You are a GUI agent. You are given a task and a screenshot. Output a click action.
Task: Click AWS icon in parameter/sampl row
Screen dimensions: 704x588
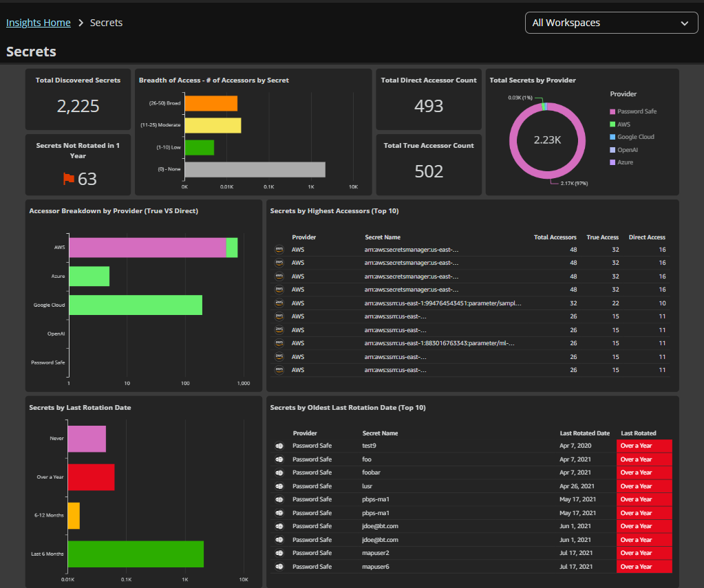279,303
